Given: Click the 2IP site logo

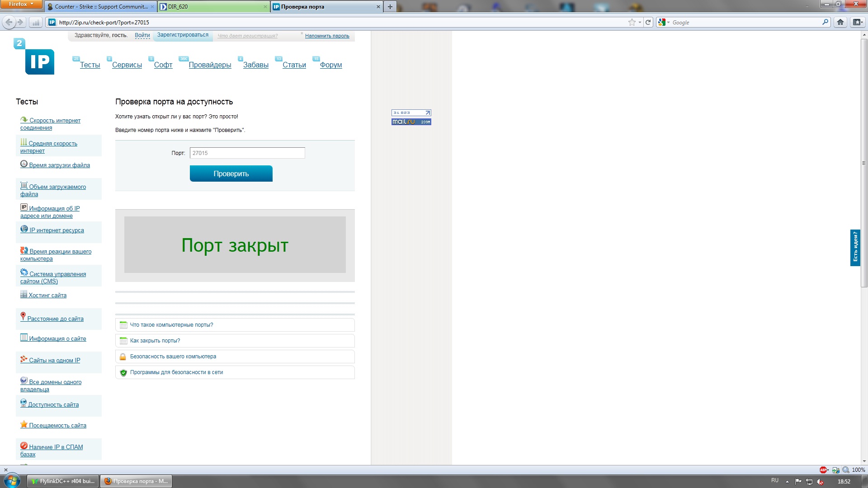Looking at the screenshot, I should tap(34, 56).
